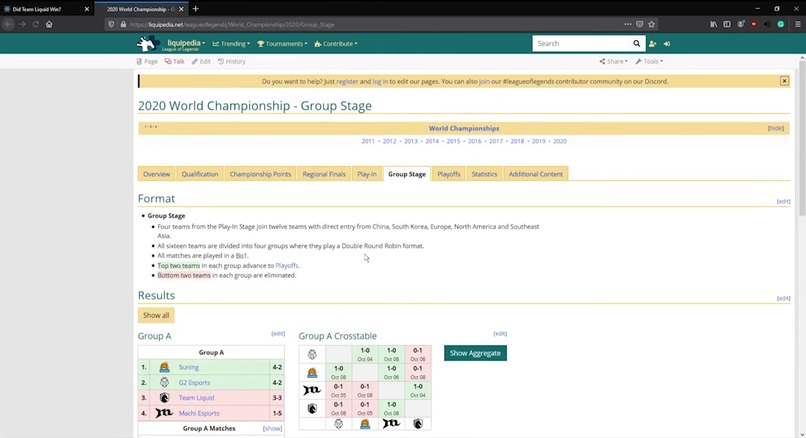Click the tracking protection shield icon

111,24
